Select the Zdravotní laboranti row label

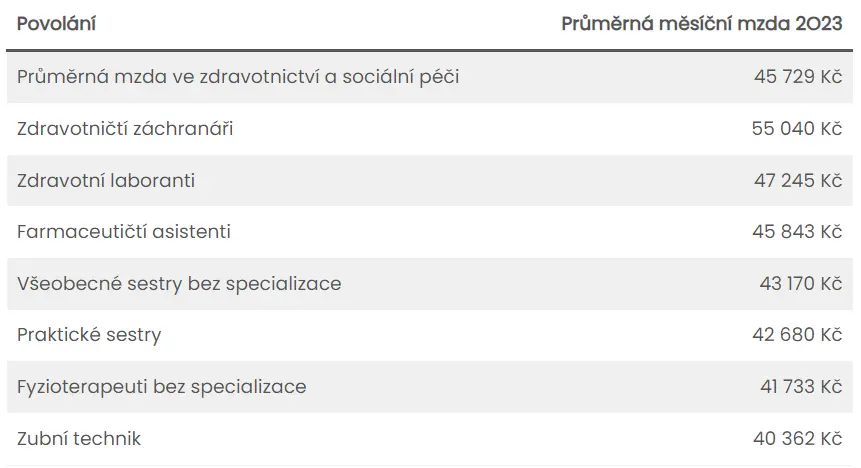[x=105, y=181]
